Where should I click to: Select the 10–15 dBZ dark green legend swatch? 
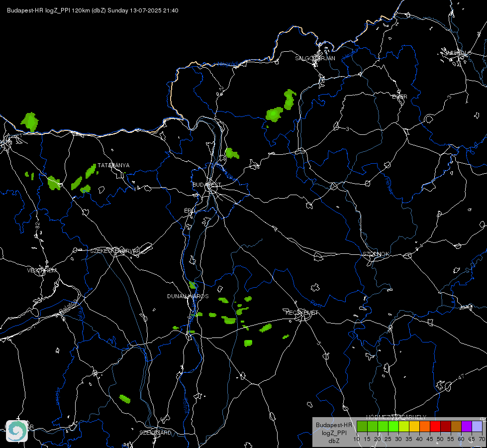362,426
